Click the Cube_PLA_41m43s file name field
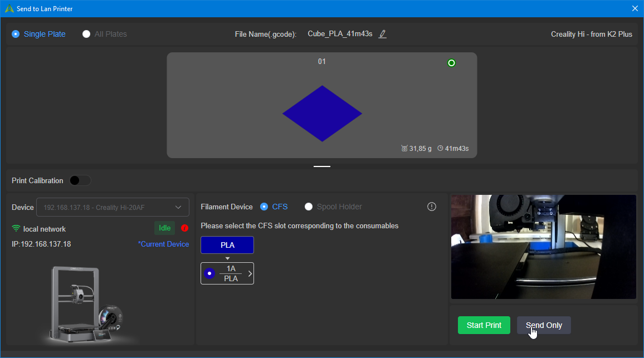Image resolution: width=644 pixels, height=358 pixels. point(340,33)
